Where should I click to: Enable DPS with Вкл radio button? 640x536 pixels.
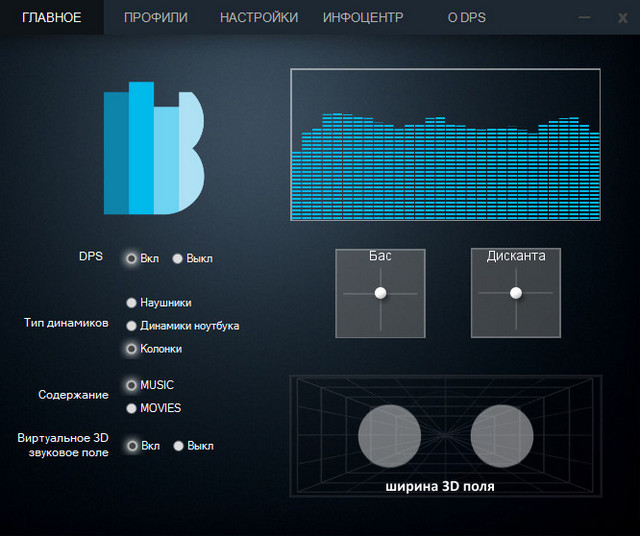point(131,258)
